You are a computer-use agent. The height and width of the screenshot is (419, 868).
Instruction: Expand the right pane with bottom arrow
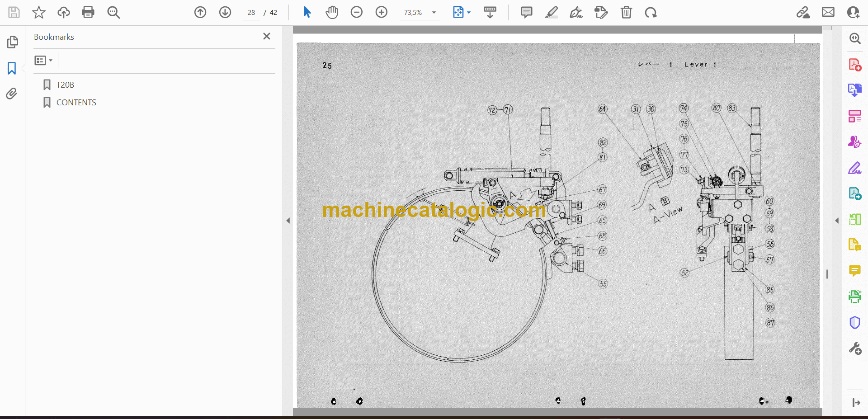(x=856, y=403)
